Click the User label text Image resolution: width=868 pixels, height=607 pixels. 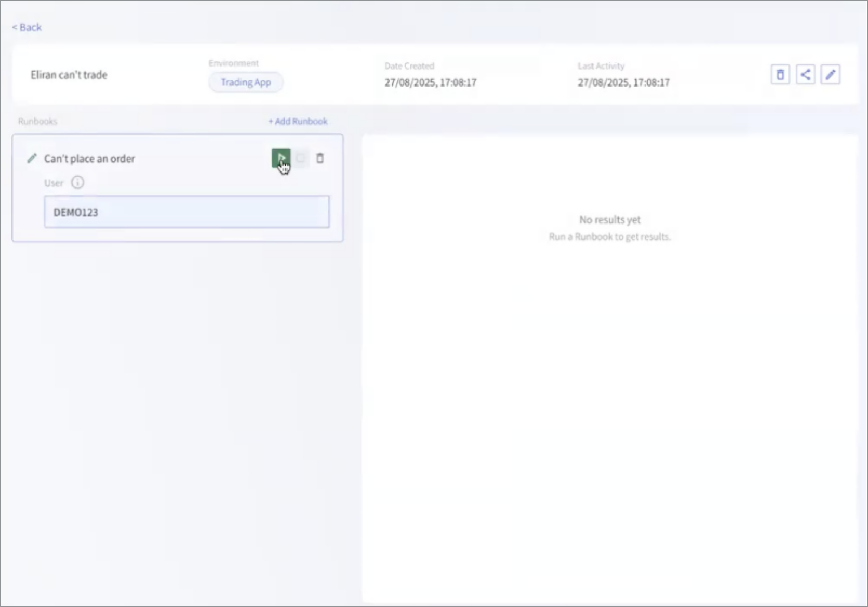click(x=54, y=183)
